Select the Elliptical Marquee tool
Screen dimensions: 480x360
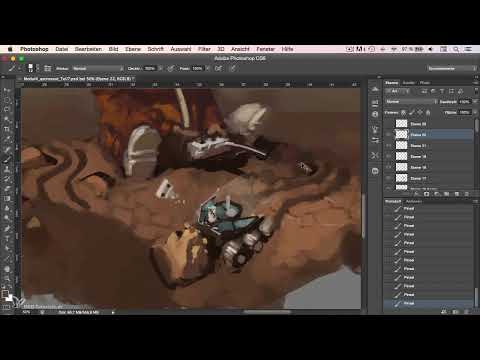pyautogui.click(x=7, y=100)
